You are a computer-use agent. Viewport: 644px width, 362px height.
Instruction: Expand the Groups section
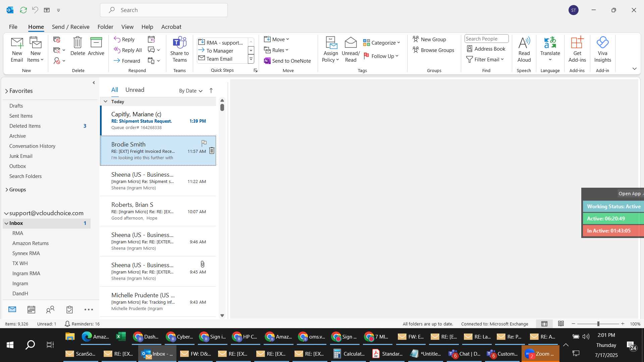pos(6,190)
